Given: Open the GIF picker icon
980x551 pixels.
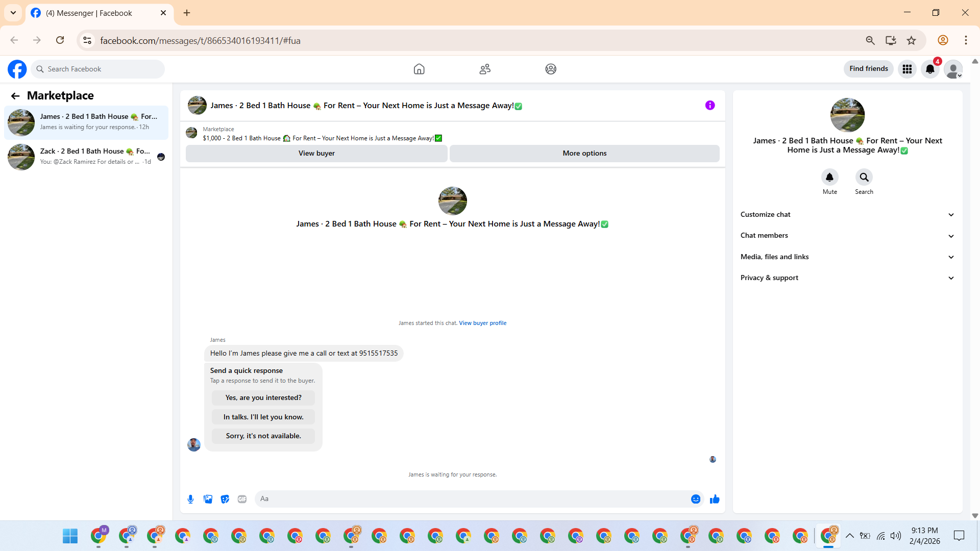Looking at the screenshot, I should tap(242, 499).
